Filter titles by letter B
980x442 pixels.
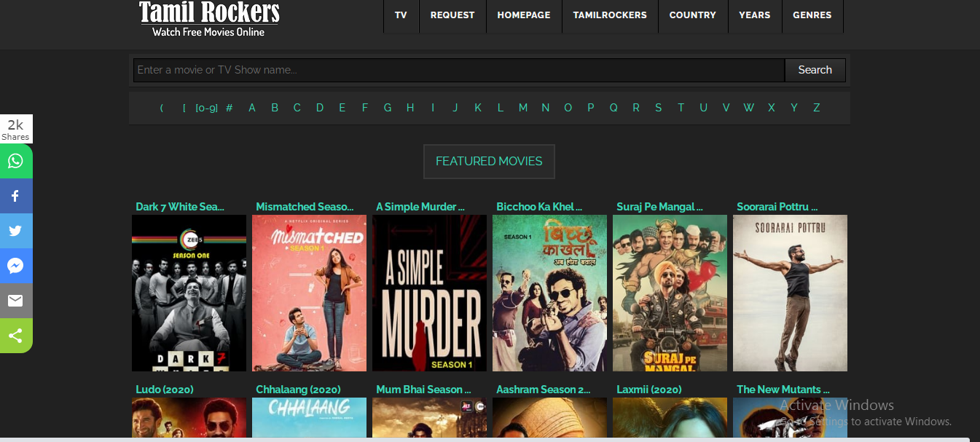(x=275, y=108)
